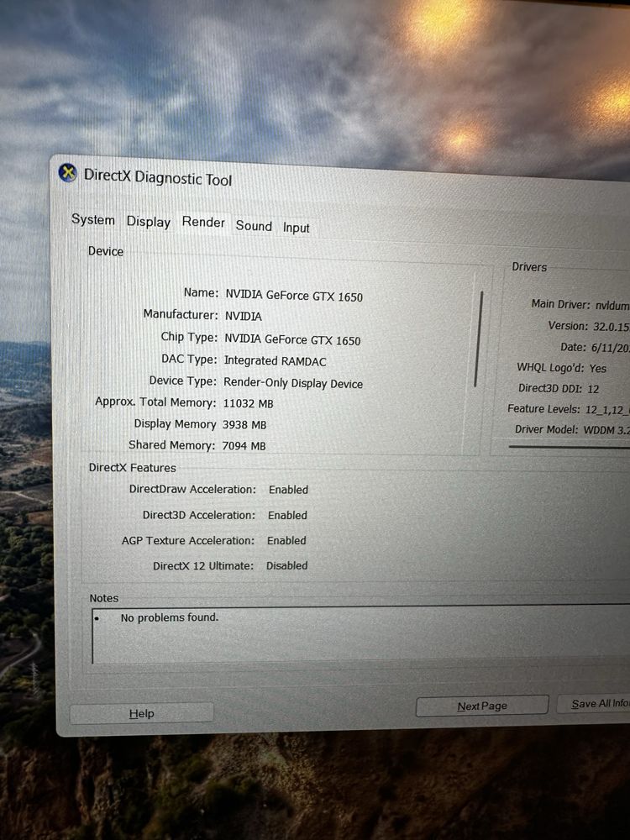Click the DirectX Diagnostic Tool title icon
The image size is (630, 840).
(x=67, y=173)
